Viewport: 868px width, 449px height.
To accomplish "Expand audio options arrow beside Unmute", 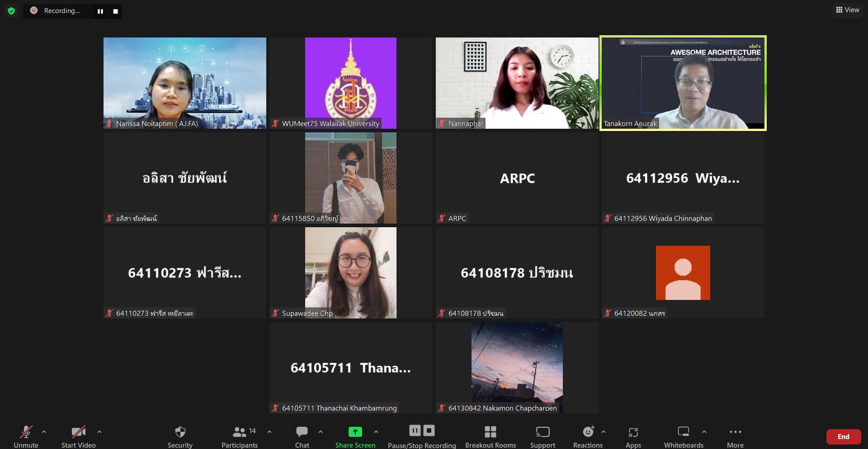I will coord(44,432).
